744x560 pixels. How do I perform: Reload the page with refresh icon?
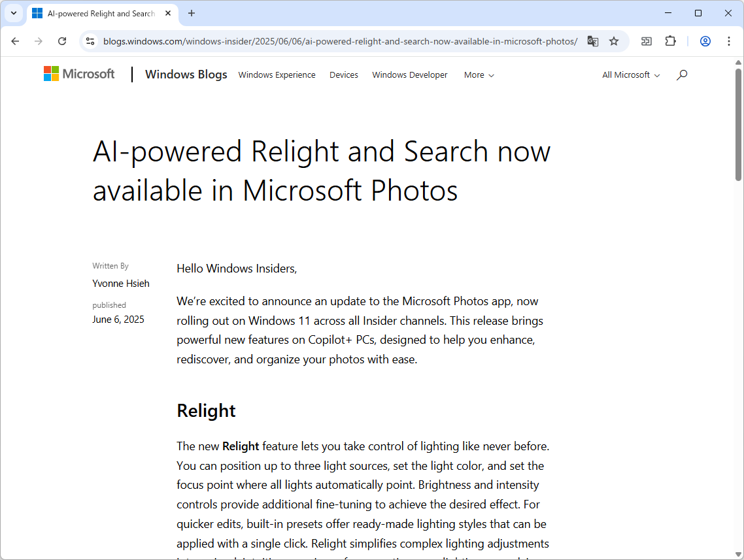[x=62, y=41]
